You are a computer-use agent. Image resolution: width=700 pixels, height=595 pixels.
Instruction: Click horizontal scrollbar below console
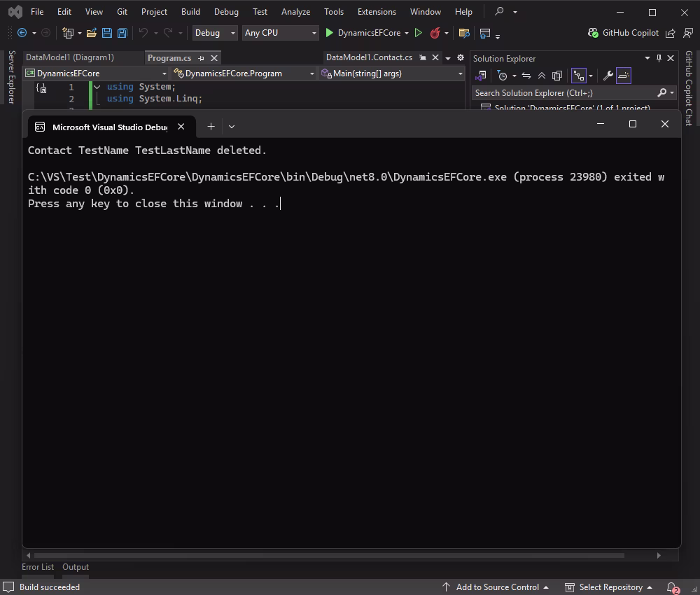pyautogui.click(x=329, y=555)
